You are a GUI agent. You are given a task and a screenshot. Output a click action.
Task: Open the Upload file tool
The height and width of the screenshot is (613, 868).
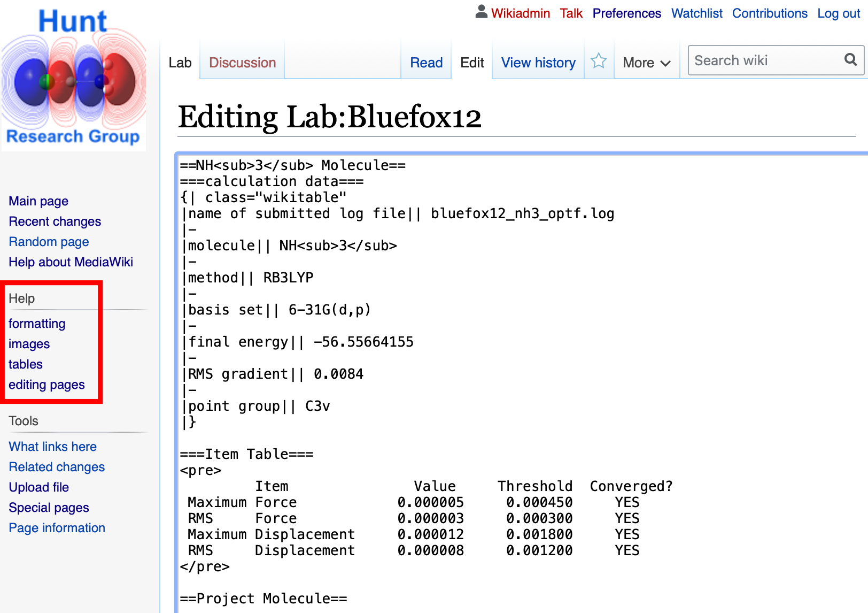(x=38, y=487)
